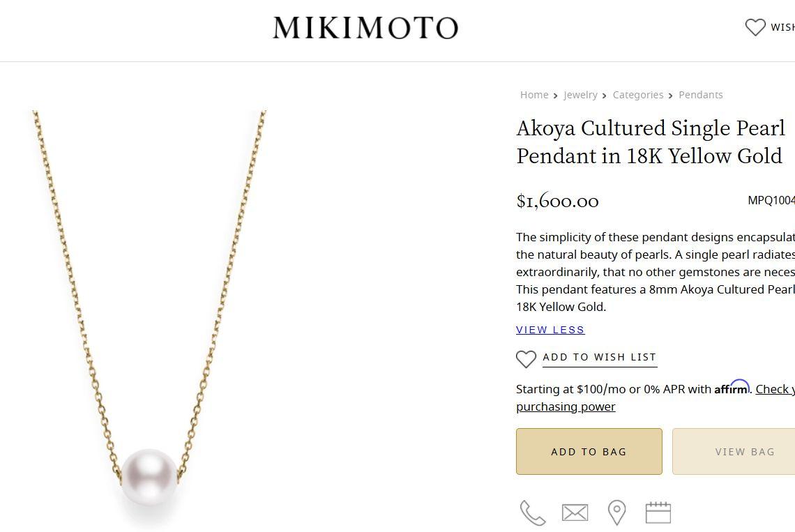Click the store locator pin icon

click(616, 513)
